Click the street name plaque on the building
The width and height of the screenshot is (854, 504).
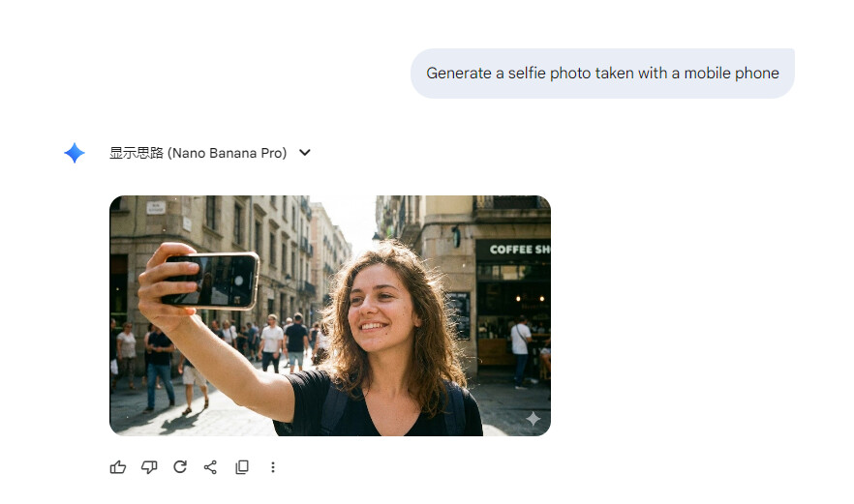tap(156, 207)
